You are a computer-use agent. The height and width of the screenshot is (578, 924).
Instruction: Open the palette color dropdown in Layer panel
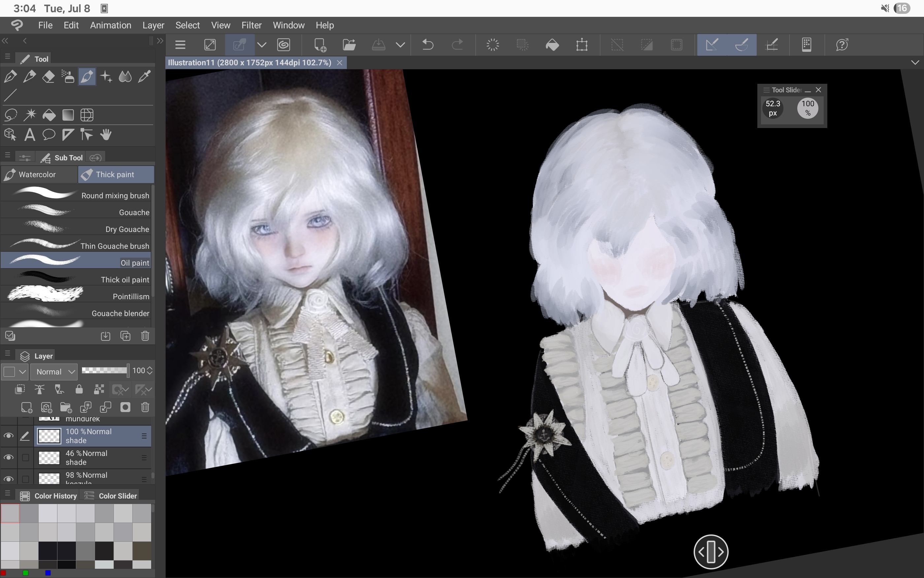(15, 371)
